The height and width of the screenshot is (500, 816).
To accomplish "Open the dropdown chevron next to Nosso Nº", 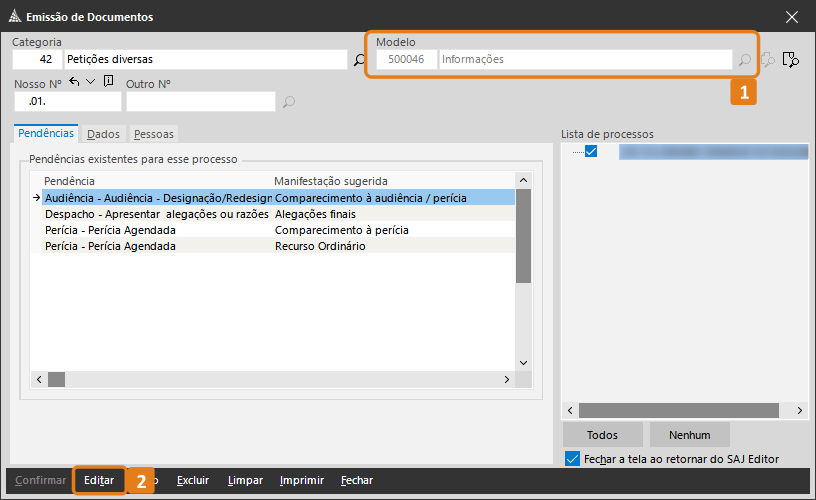I will tap(91, 82).
